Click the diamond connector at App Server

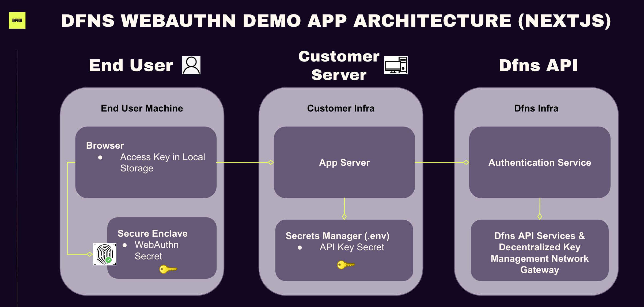pyautogui.click(x=271, y=162)
